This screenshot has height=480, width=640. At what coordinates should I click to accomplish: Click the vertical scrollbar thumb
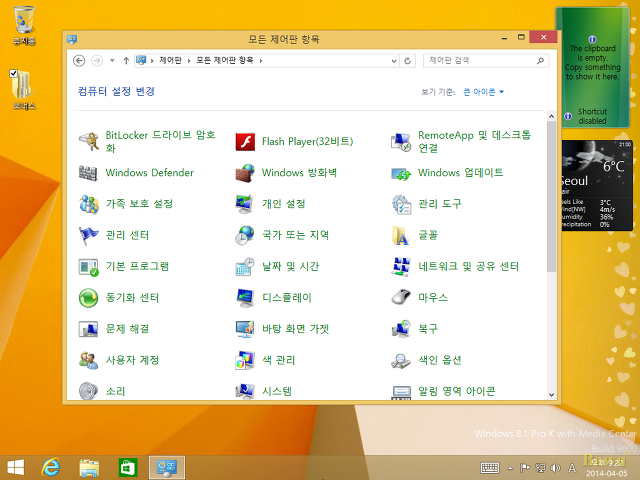[551, 197]
